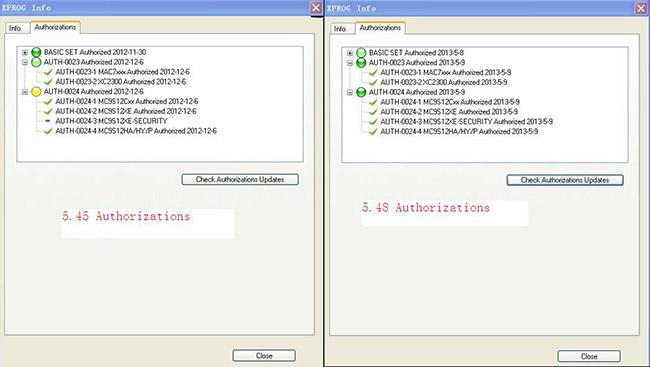The height and width of the screenshot is (367, 650).
Task: Select 'AUTH-0023-1 MAC7xxx Authorized 2012-12-6' text
Action: tap(122, 72)
